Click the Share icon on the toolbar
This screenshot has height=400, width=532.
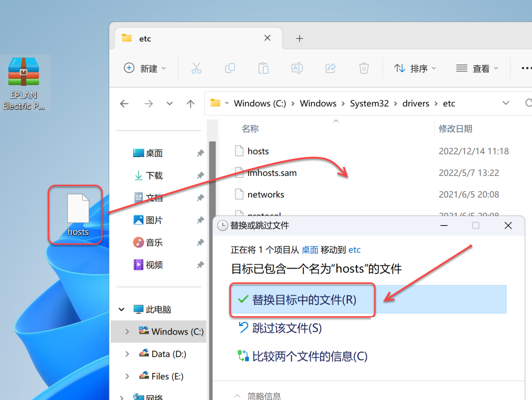pos(331,68)
